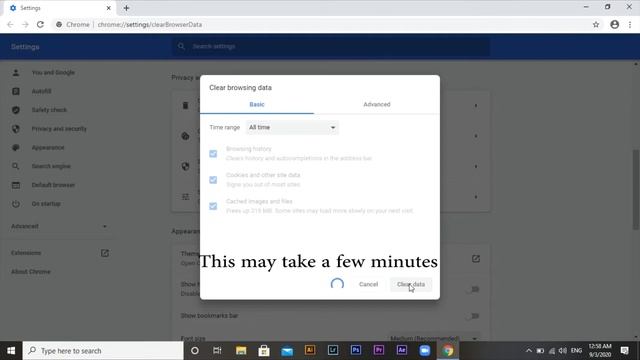This screenshot has width=640, height=360.
Task: Expand the cookies row arrow
Action: tap(476, 136)
